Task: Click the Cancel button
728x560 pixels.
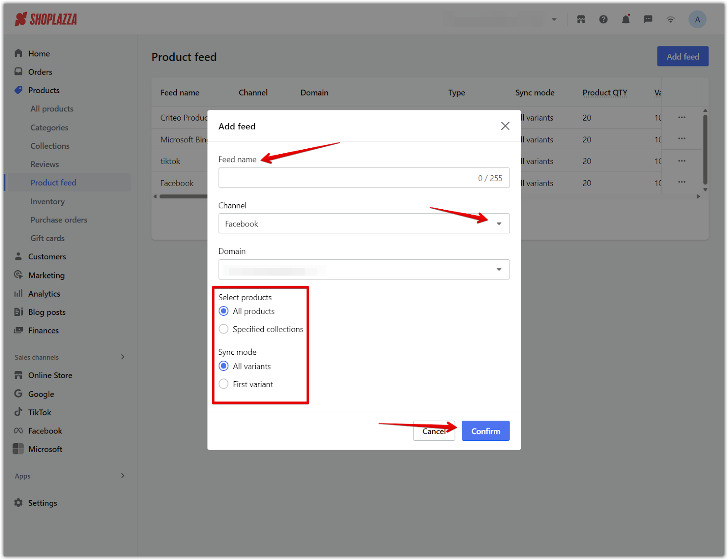Action: click(434, 431)
